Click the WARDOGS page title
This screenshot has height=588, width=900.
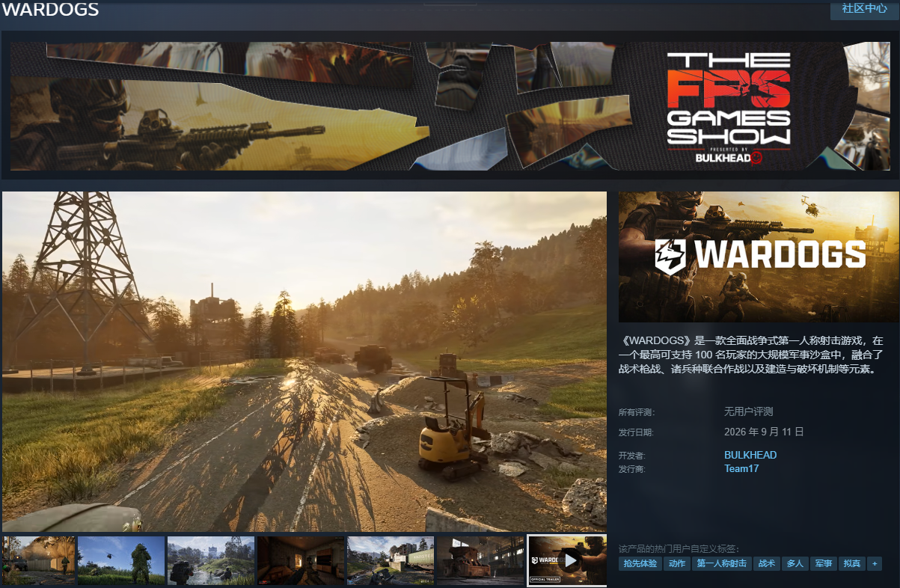tap(51, 10)
